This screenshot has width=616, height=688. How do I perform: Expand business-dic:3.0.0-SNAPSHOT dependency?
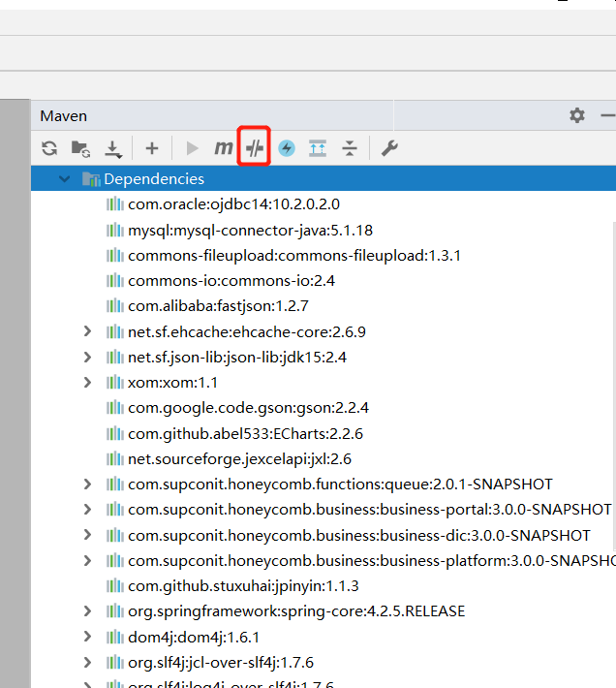(x=87, y=535)
